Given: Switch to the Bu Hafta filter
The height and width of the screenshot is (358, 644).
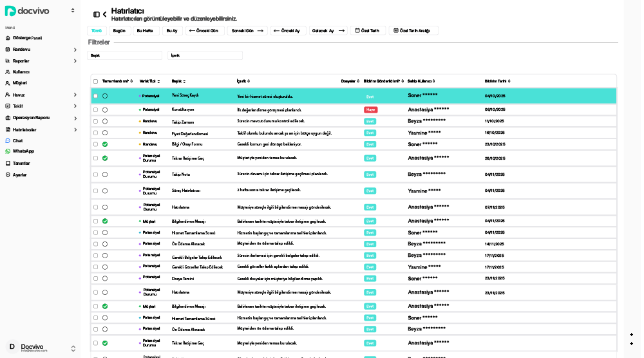Looking at the screenshot, I should click(146, 30).
